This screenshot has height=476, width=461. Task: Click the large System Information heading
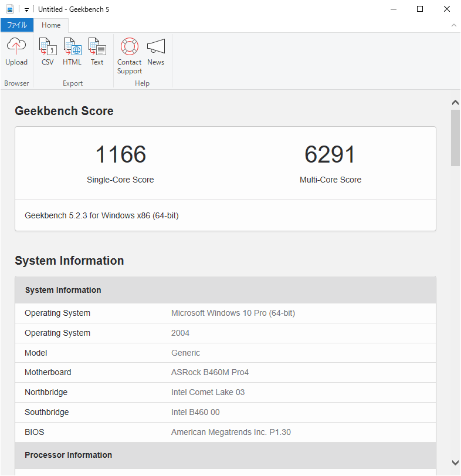coord(69,261)
